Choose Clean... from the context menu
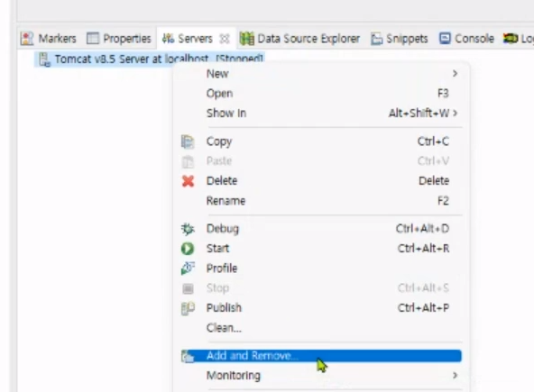 (321, 328)
